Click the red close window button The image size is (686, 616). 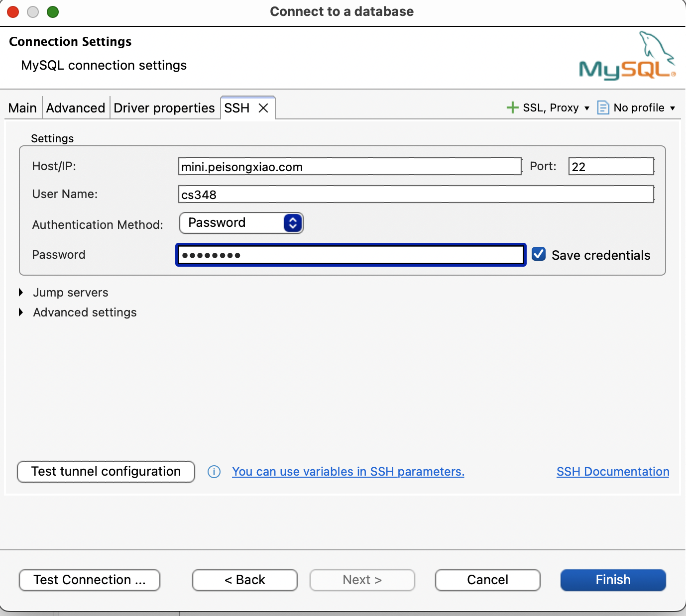click(13, 11)
